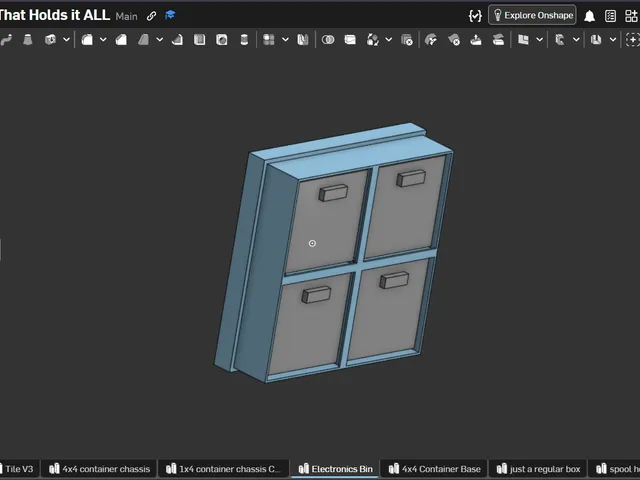640x480 pixels.
Task: Select the bottom-right gray drawer face
Action: [x=386, y=320]
